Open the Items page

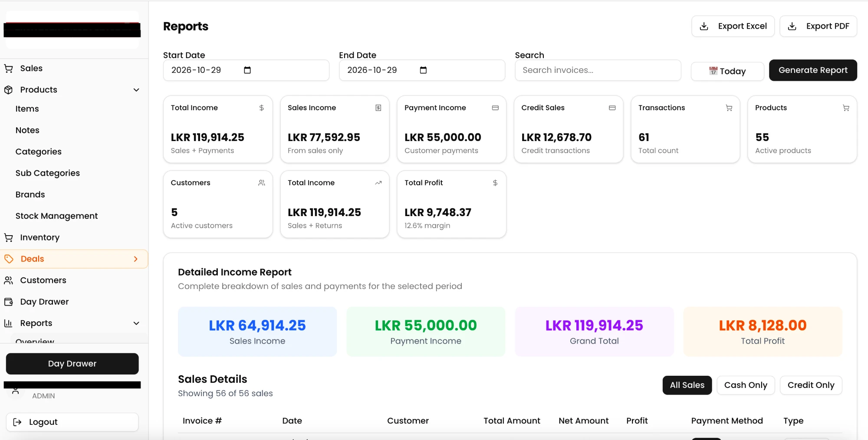pos(27,109)
